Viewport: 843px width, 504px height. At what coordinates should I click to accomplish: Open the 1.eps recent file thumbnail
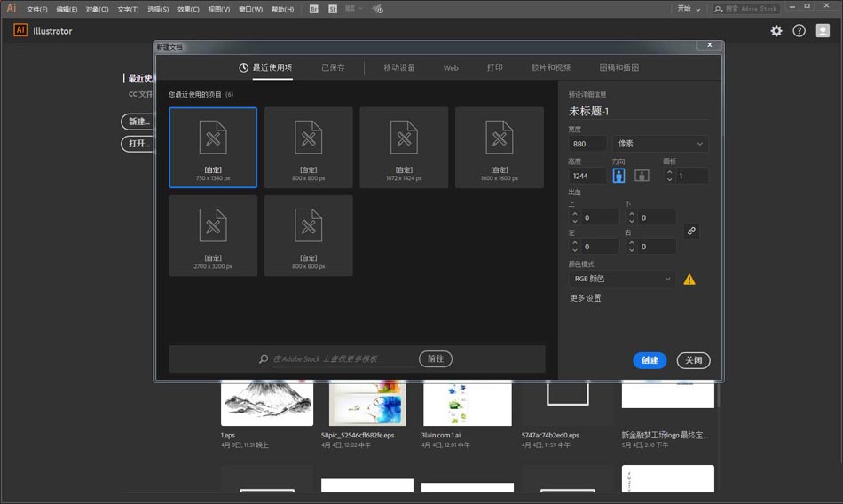coord(266,404)
